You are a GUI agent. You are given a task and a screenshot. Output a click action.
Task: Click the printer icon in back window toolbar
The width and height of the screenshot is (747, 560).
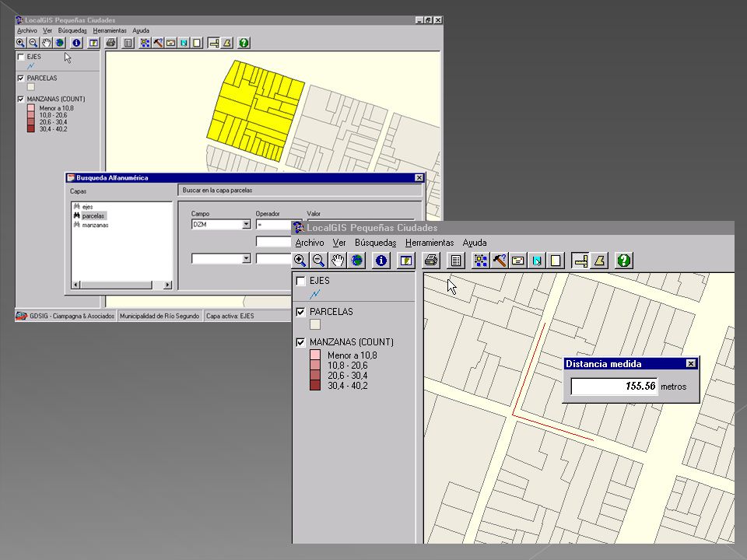(111, 43)
